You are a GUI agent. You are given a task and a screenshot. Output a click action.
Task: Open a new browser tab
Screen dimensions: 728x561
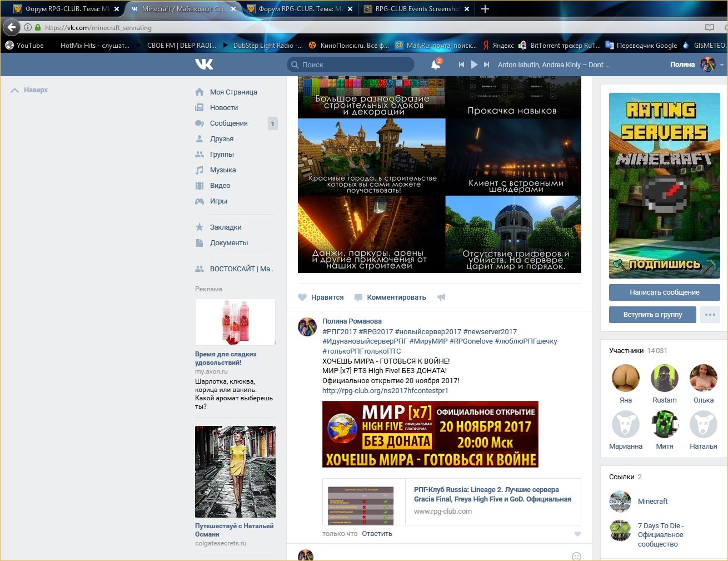pos(485,9)
